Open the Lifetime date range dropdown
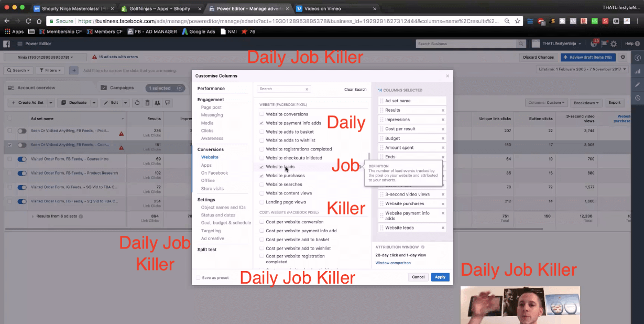This screenshot has height=324, width=644. pyautogui.click(x=583, y=69)
